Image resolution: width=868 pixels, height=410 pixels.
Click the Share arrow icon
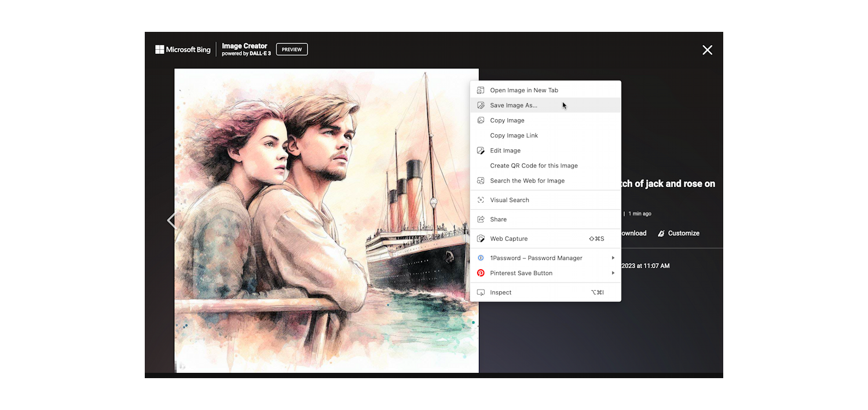click(x=481, y=219)
